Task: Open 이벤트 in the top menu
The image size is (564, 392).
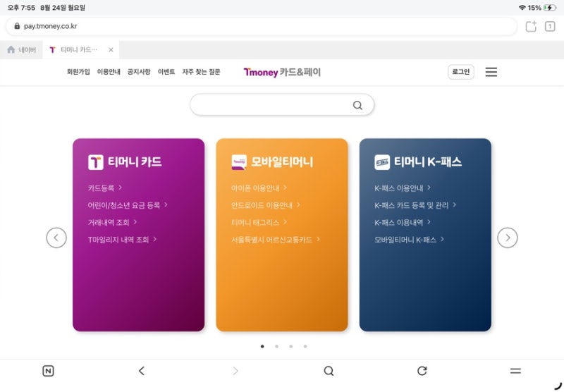Action: tap(166, 72)
